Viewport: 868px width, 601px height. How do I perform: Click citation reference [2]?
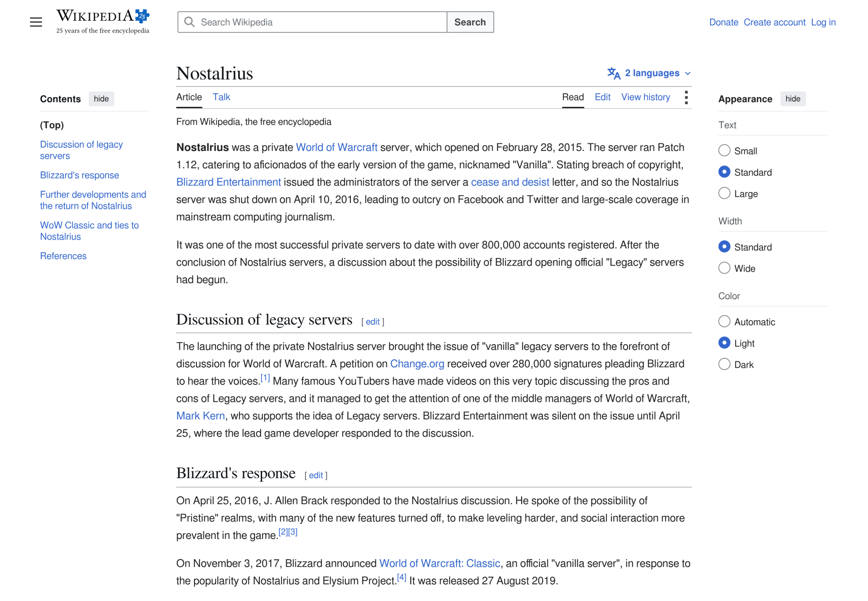coord(283,532)
